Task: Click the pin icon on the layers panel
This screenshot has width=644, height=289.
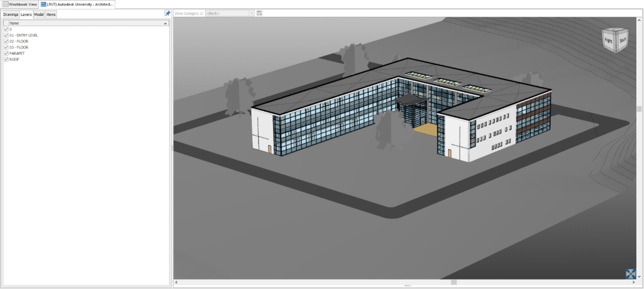Action: [x=167, y=13]
